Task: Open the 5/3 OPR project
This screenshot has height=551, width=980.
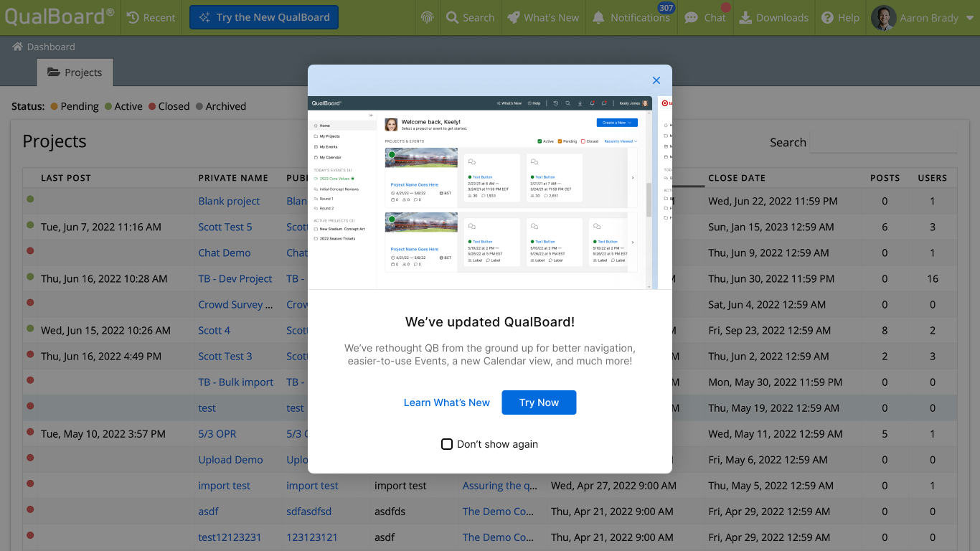Action: [217, 434]
